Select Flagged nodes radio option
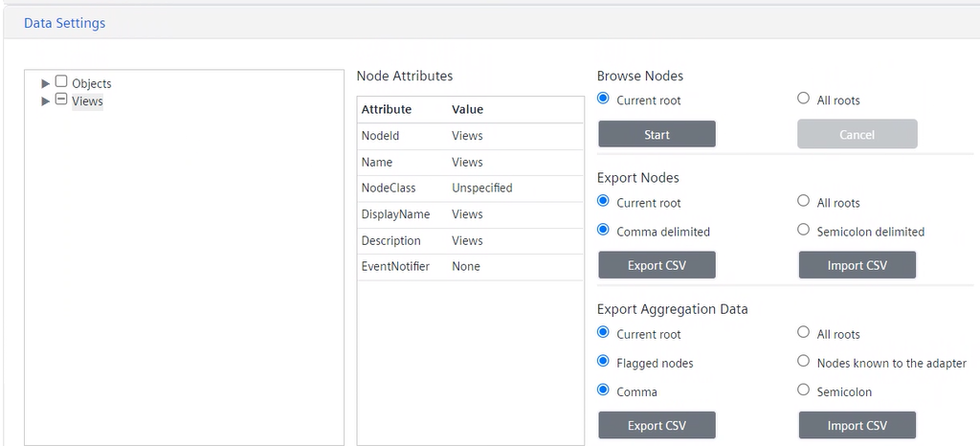 (x=603, y=362)
